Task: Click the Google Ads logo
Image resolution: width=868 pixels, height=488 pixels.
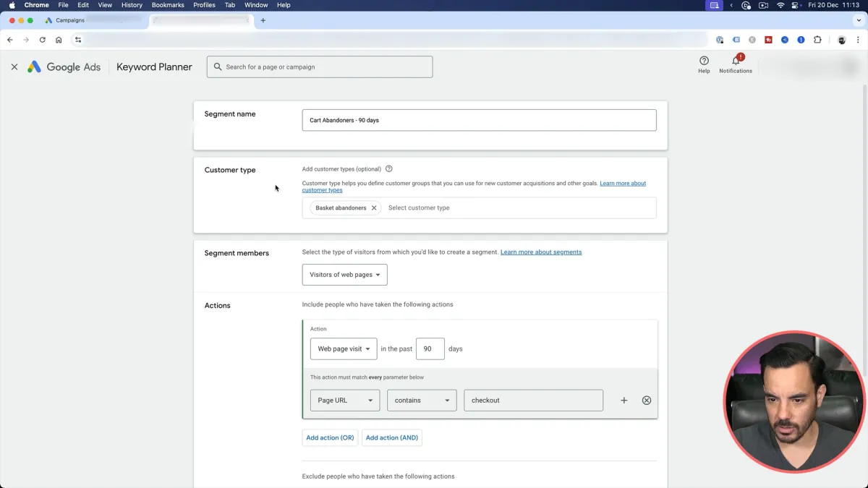Action: coord(64,67)
